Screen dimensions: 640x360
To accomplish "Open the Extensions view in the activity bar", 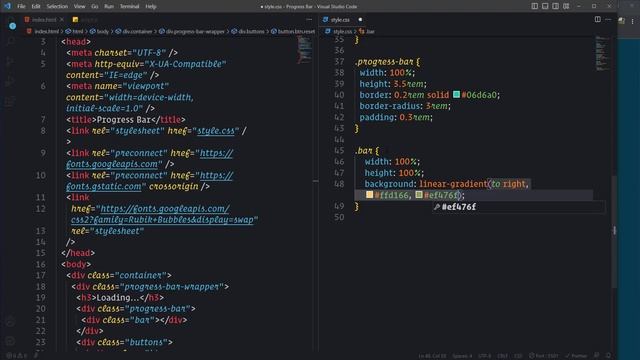I will point(10,101).
